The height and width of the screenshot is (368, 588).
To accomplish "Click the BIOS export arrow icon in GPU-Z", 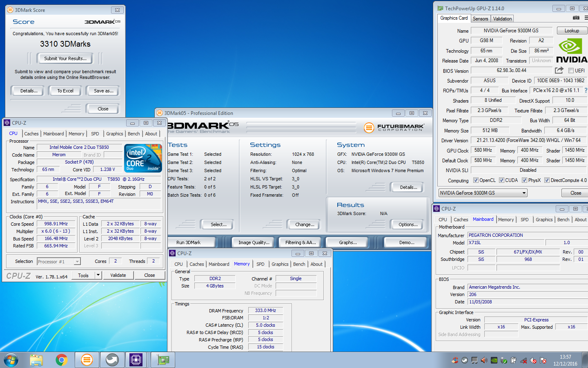I will pos(559,70).
